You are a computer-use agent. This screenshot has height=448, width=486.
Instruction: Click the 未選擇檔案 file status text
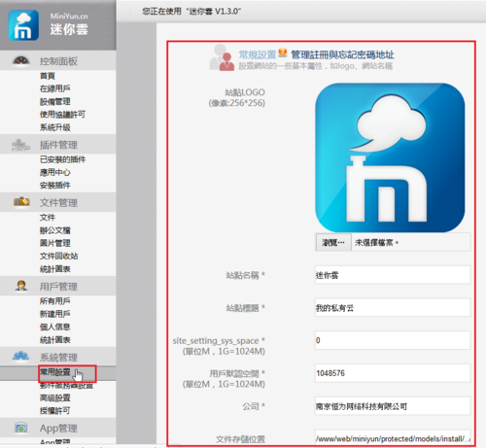[376, 242]
